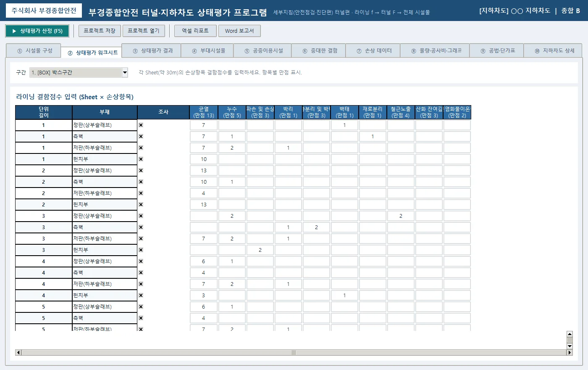Select 철근노출 cell in unit 3 정판(상부슬래브) row
This screenshot has height=370, width=588.
pos(401,216)
